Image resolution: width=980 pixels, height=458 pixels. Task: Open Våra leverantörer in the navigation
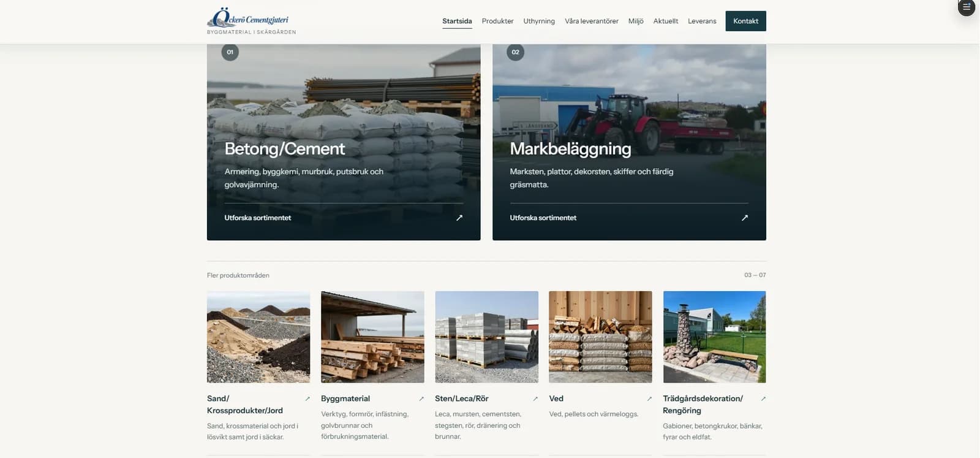click(592, 21)
